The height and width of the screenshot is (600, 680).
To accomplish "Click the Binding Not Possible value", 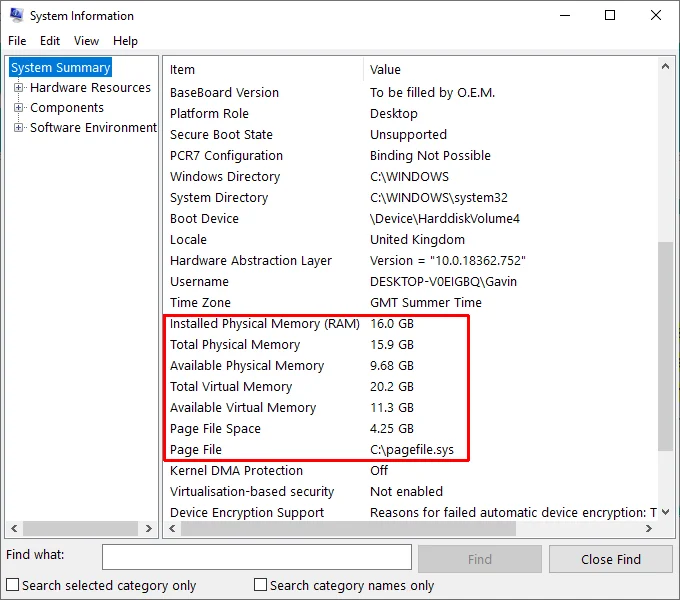I will (x=430, y=156).
